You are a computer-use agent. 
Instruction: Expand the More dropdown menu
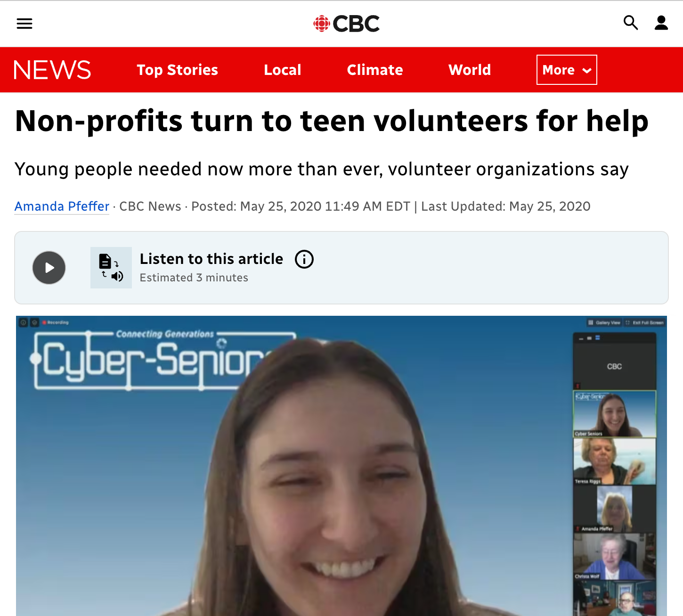point(567,70)
